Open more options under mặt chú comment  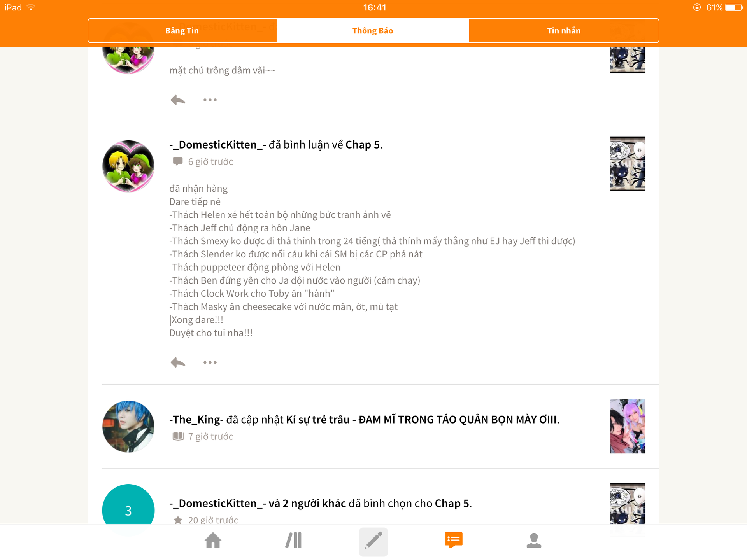210,100
